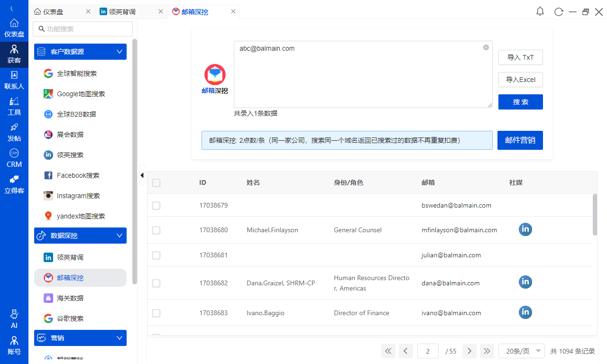Screen dimensions: 607x364
Task: Click the page number input field
Action: coord(428,351)
